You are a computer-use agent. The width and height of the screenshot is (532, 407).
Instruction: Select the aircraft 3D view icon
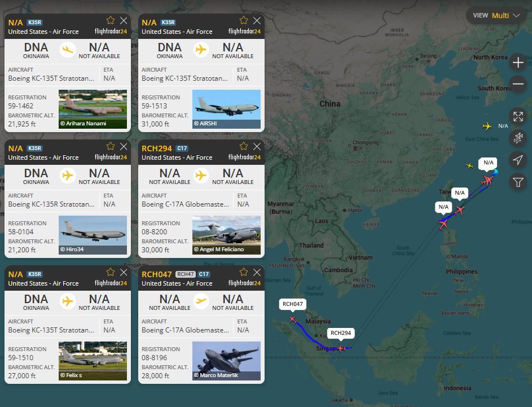(518, 138)
